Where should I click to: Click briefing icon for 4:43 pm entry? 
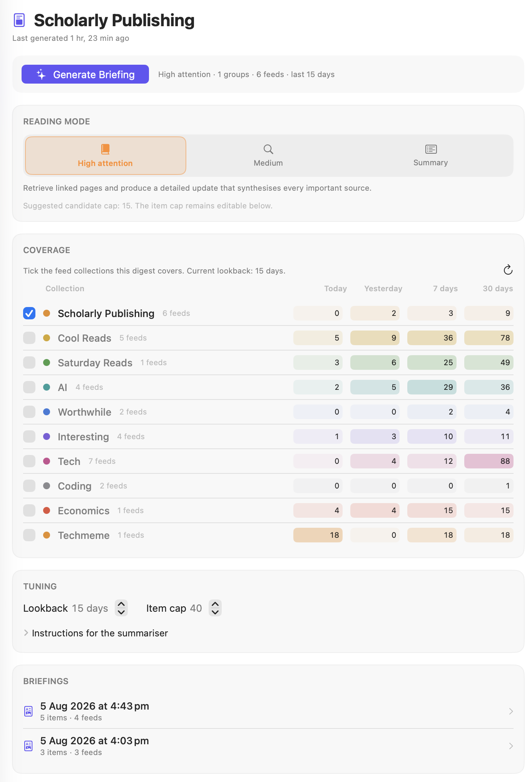click(x=28, y=711)
